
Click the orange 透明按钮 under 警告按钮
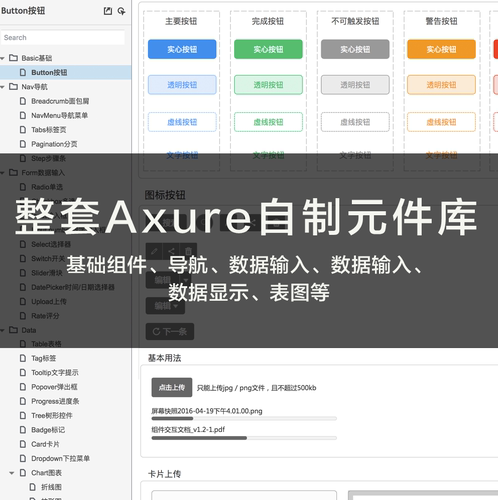tap(441, 85)
